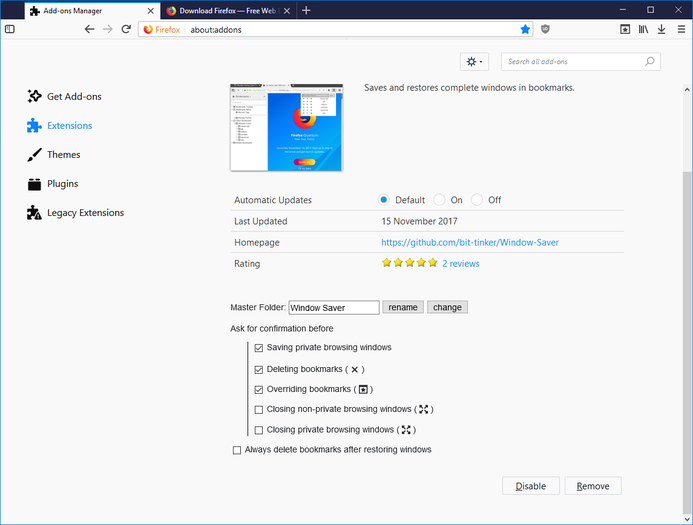Open the Firefox hamburger menu
The height and width of the screenshot is (525, 693).
tap(681, 30)
